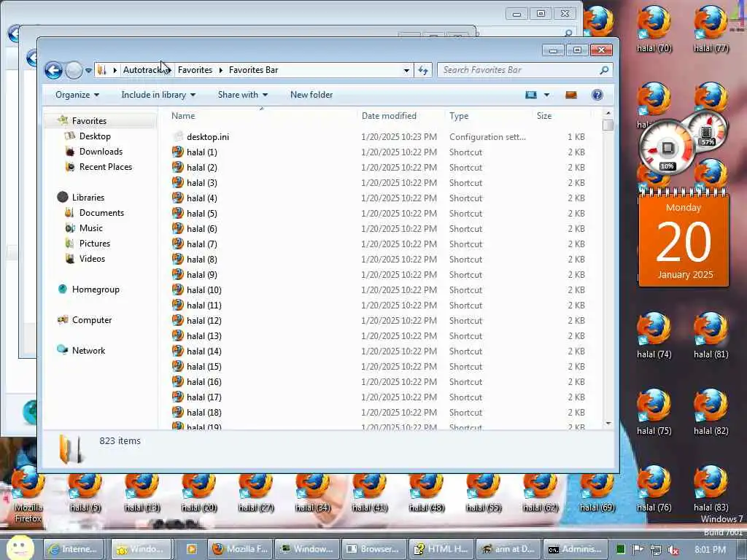Open Include in library menu
Viewport: 747px width, 560px height.
(158, 95)
